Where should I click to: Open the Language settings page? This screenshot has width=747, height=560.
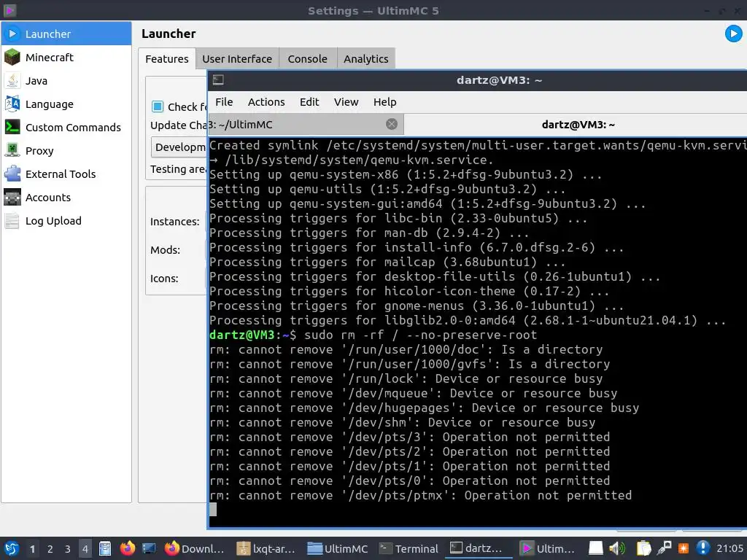coord(66,104)
